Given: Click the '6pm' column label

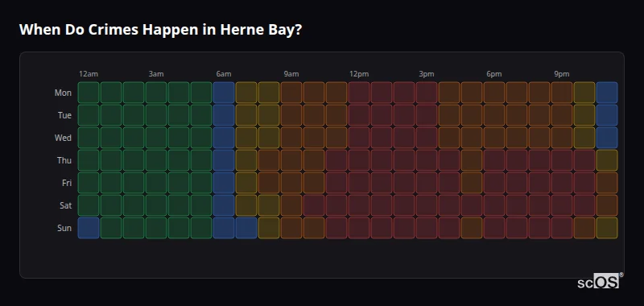Looking at the screenshot, I should pos(494,74).
